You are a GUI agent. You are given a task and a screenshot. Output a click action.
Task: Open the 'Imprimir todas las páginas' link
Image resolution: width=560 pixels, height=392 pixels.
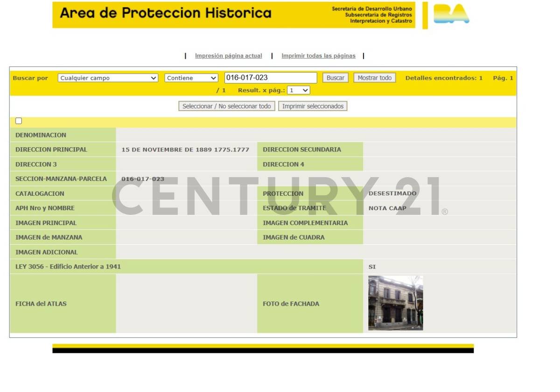pos(318,56)
